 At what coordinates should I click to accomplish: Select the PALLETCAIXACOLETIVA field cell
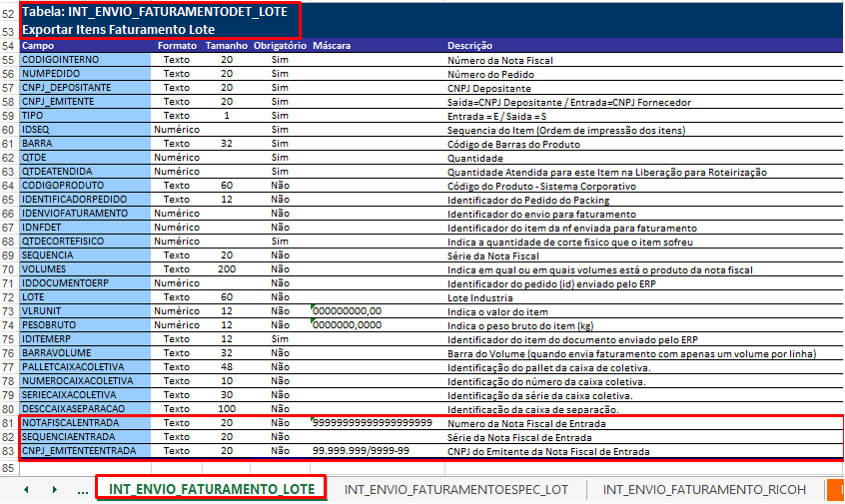point(86,367)
